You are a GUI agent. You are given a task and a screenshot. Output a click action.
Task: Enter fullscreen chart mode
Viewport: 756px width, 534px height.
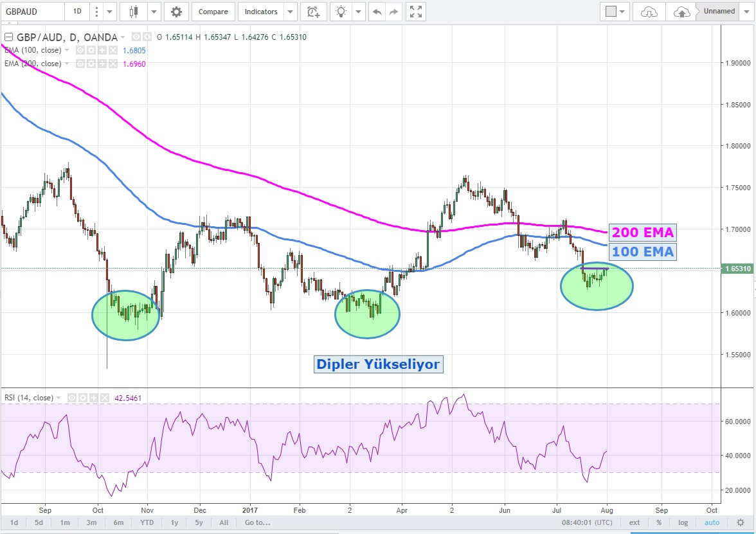pyautogui.click(x=417, y=12)
